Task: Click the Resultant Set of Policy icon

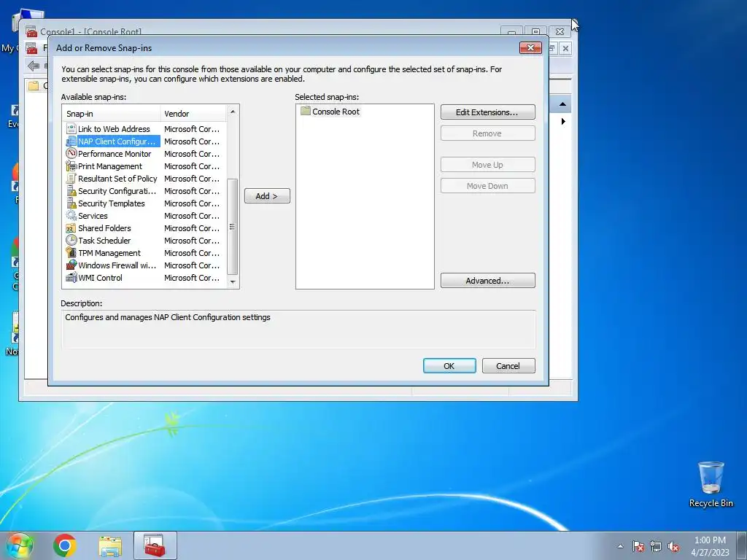Action: [x=71, y=179]
